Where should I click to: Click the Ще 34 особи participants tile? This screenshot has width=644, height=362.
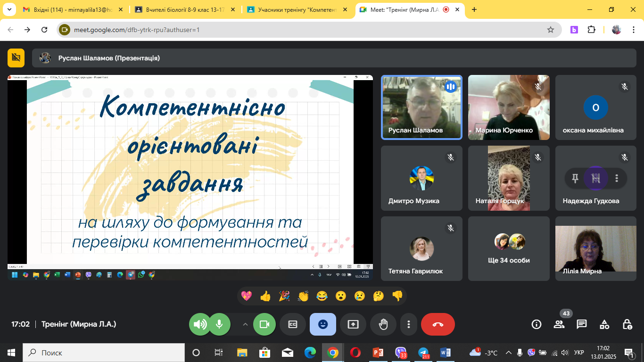click(509, 248)
